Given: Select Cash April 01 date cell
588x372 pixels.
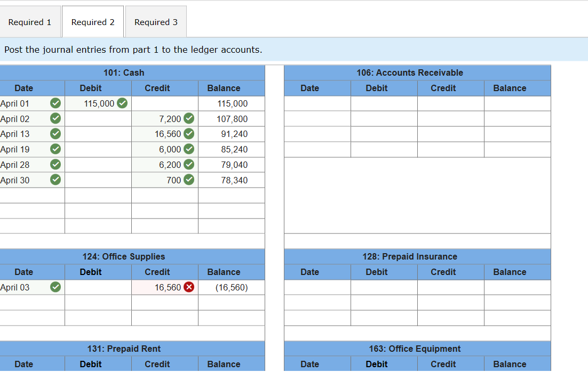Looking at the screenshot, I should 32,103.
